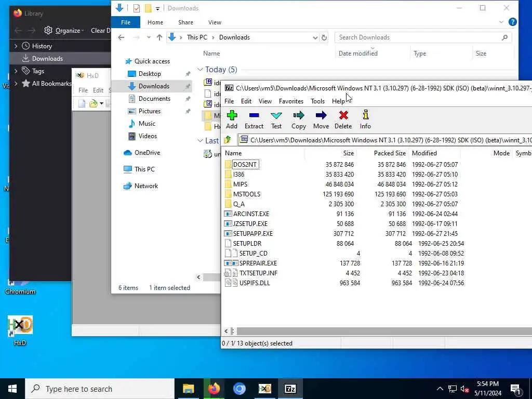This screenshot has height=399, width=532.
Task: Select SETUPAPP.EXE file icon
Action: point(229,234)
